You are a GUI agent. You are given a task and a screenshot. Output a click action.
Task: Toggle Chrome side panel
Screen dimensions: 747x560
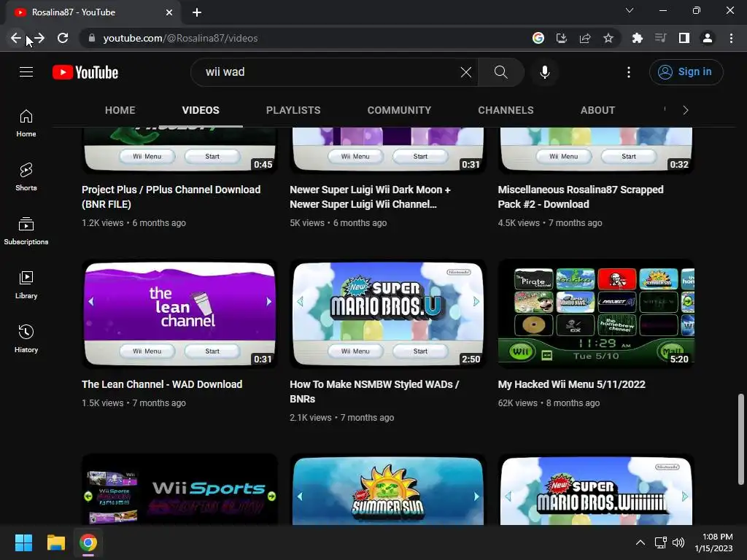[684, 38]
